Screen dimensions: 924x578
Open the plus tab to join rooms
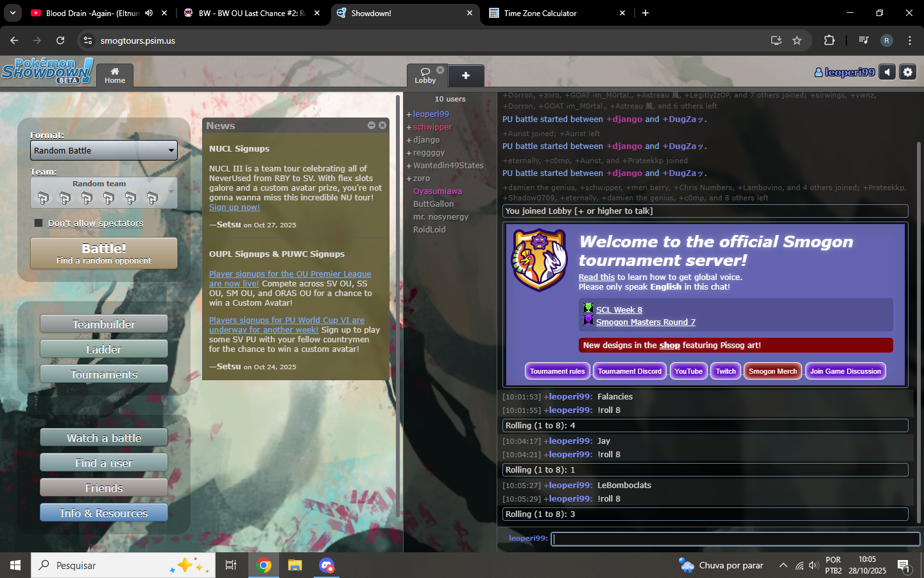click(466, 75)
